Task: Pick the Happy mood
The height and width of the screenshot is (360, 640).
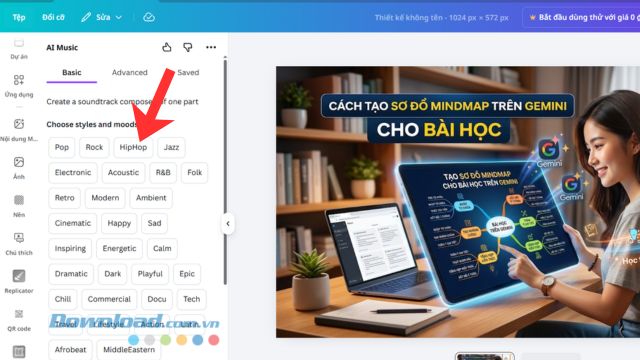Action: (x=119, y=223)
